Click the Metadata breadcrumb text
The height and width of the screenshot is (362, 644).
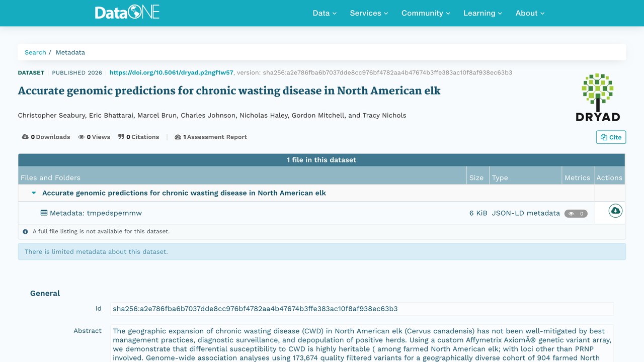70,52
